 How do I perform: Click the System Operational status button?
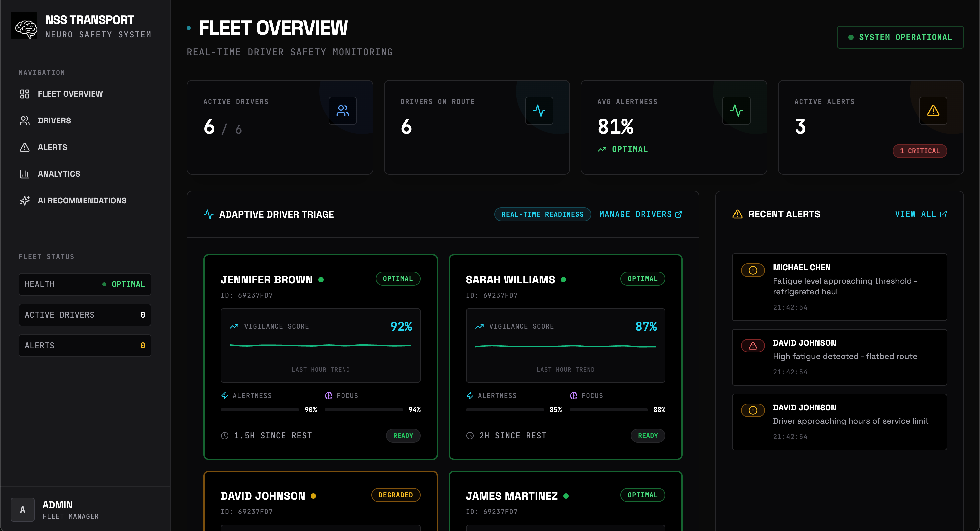(x=900, y=37)
